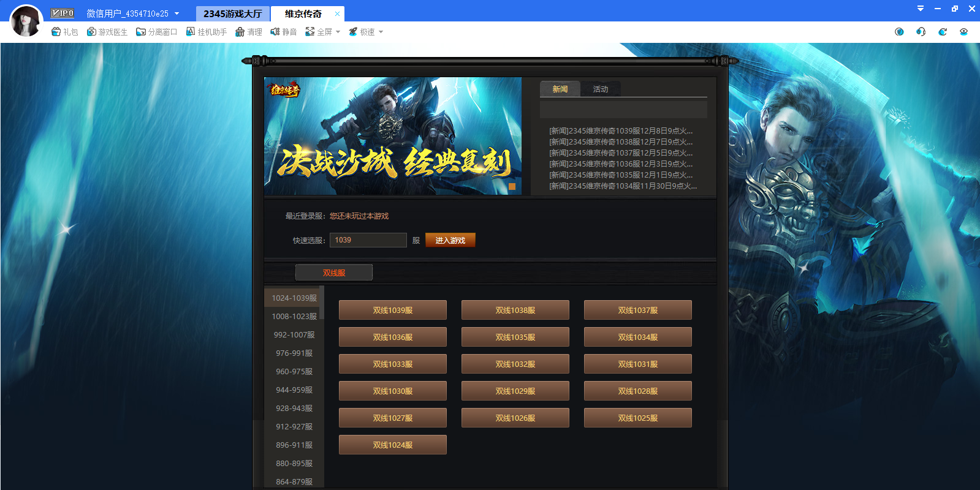Expand the 极速 speed mode dropdown arrow
This screenshot has height=490, width=980.
381,32
